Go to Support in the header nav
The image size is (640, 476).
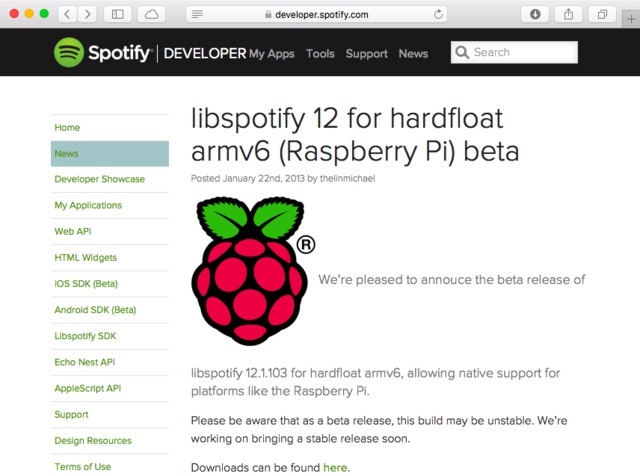(366, 54)
